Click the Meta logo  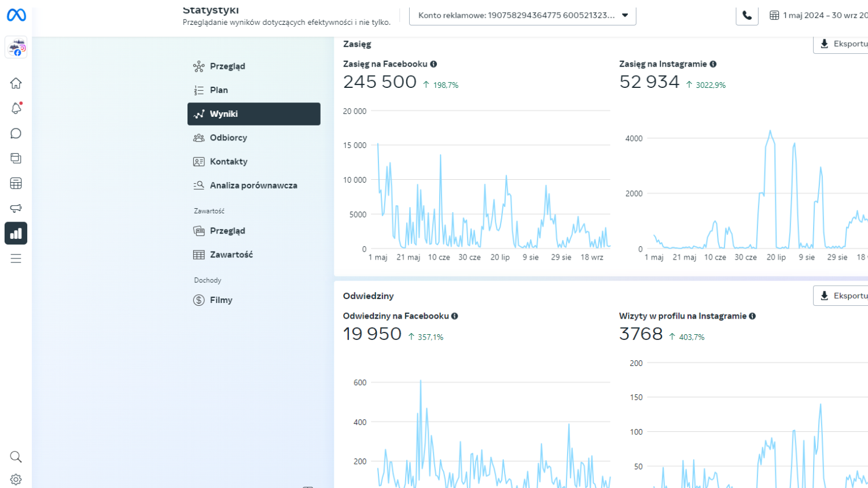tap(16, 15)
